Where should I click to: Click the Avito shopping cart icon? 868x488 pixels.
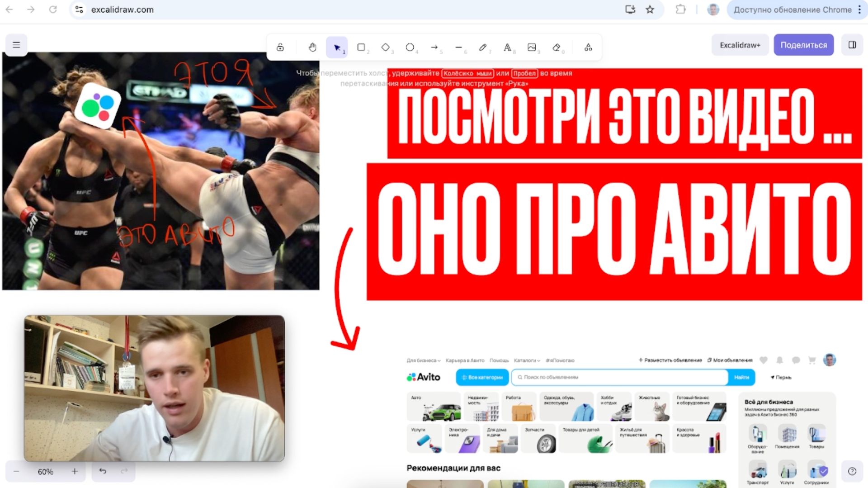click(812, 360)
